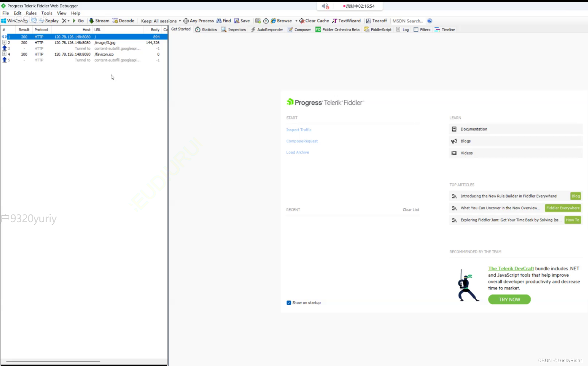The width and height of the screenshot is (588, 366).
Task: Open the FiddlerScript tab
Action: (x=377, y=30)
